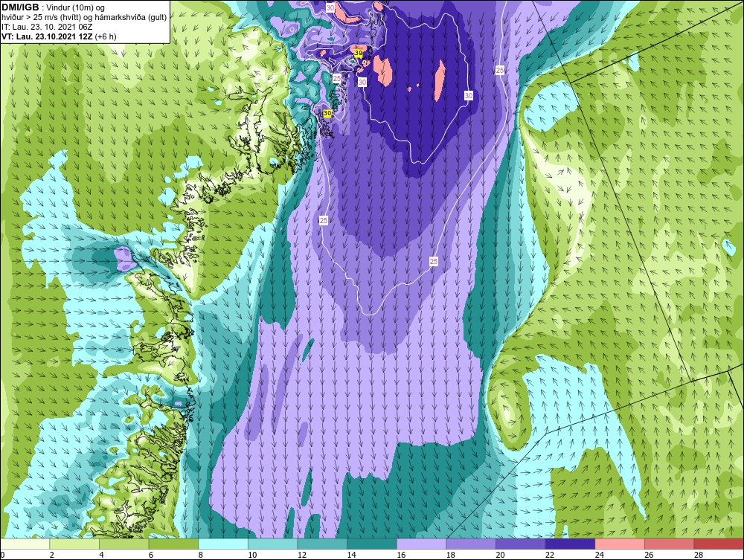Click the 24–26 m/s light pink swatch
Screen dimensions: 744x560
click(x=620, y=544)
